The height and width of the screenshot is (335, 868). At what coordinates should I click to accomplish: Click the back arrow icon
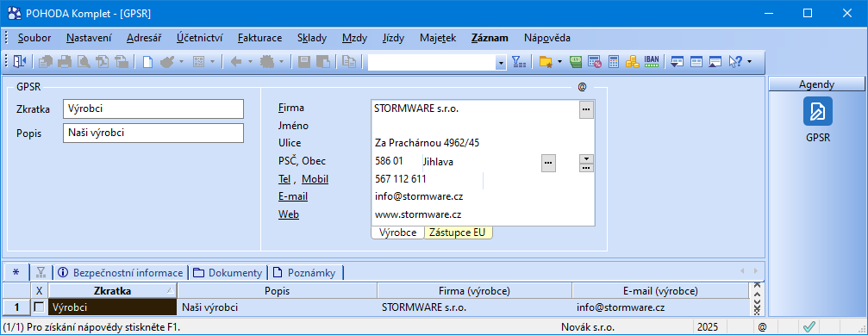[x=236, y=62]
